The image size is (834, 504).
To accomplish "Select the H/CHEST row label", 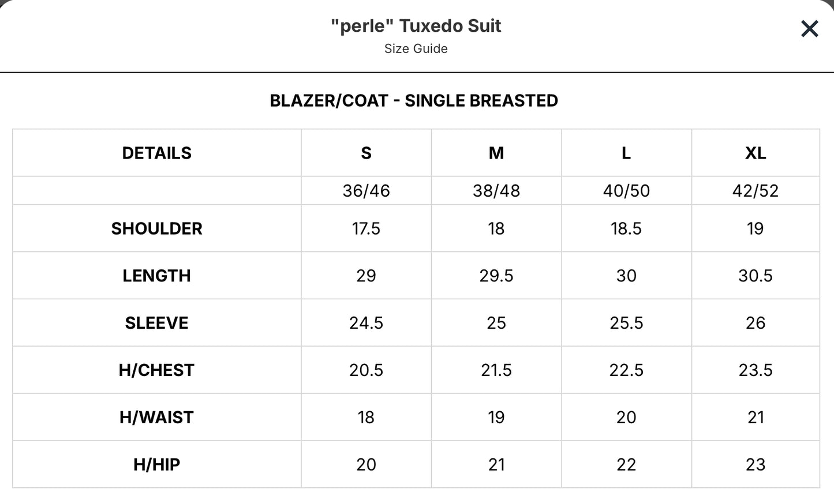I will click(157, 370).
